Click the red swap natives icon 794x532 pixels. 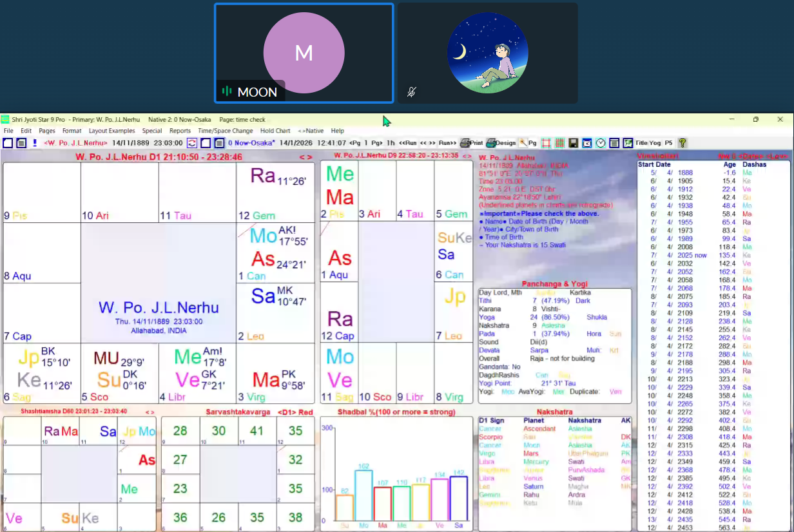pos(192,143)
